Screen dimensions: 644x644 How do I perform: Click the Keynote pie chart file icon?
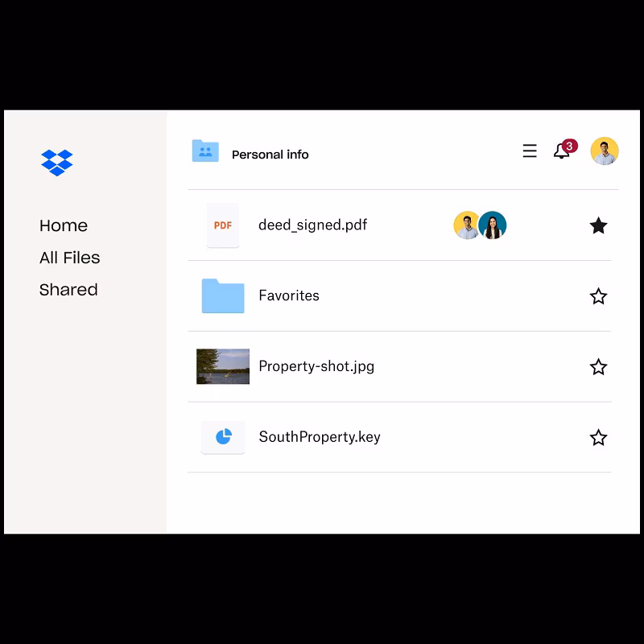pyautogui.click(x=223, y=437)
